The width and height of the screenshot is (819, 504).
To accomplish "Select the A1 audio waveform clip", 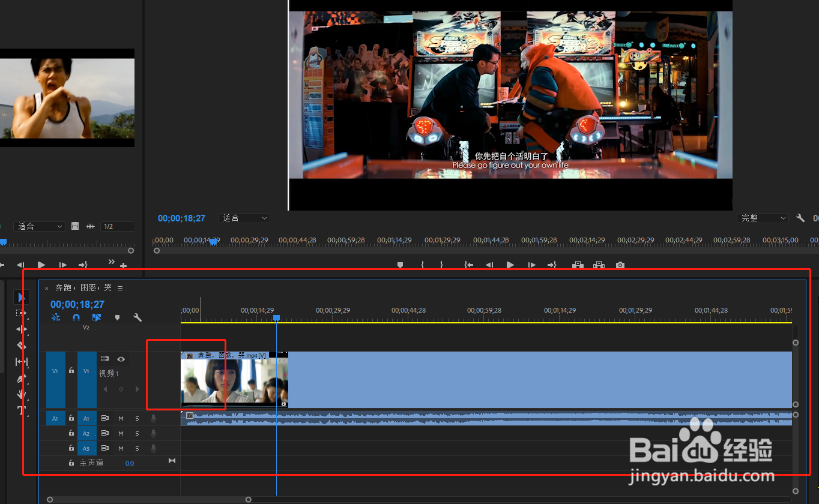I will (486, 418).
